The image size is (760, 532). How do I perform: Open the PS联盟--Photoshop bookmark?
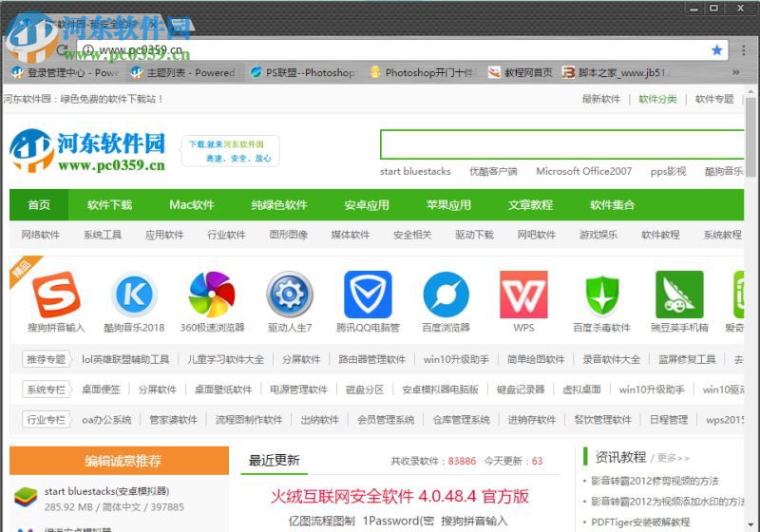pyautogui.click(x=302, y=73)
